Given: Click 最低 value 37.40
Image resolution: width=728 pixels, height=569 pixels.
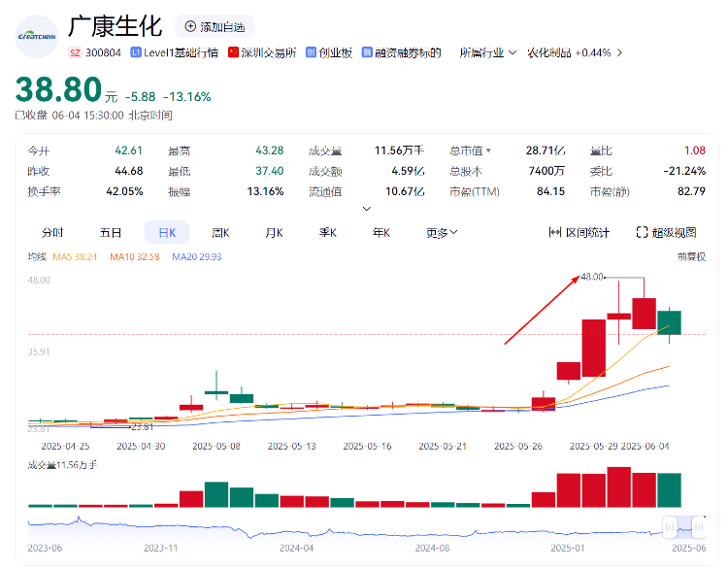Looking at the screenshot, I should coord(269,171).
